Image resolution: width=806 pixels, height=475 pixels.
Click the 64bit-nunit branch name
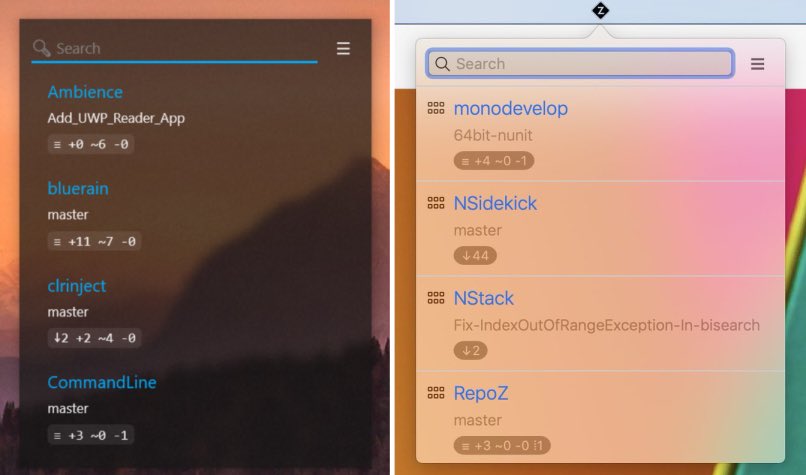click(493, 135)
